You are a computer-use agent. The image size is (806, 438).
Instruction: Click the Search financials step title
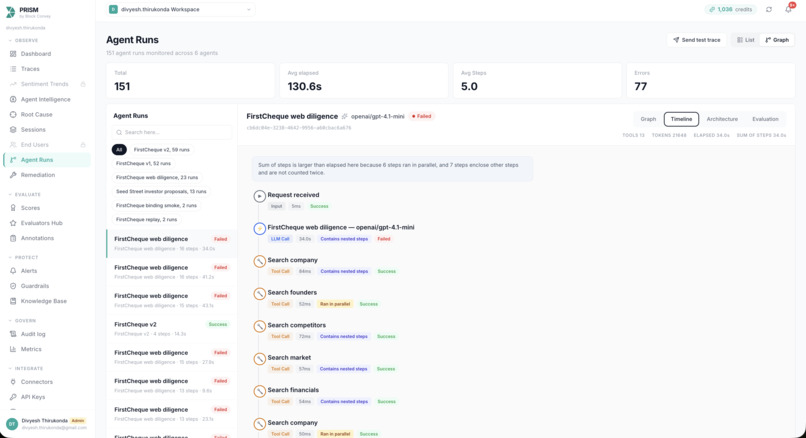click(293, 390)
